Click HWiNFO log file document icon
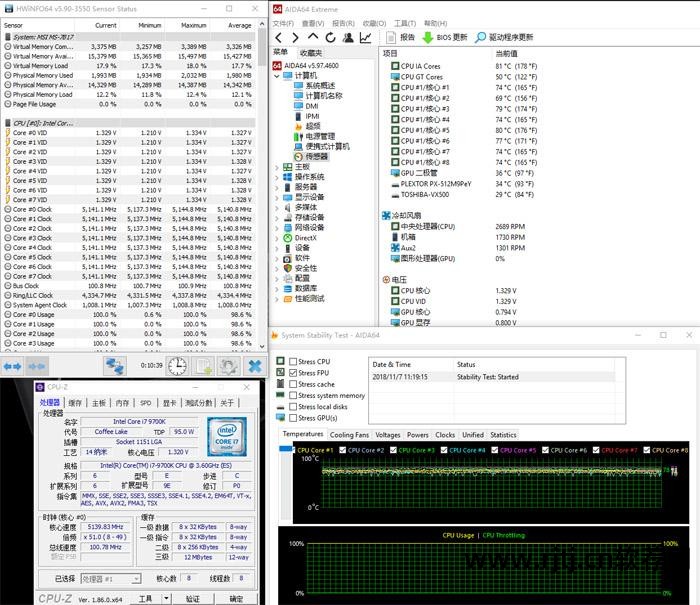This screenshot has width=700, height=605. tap(203, 366)
